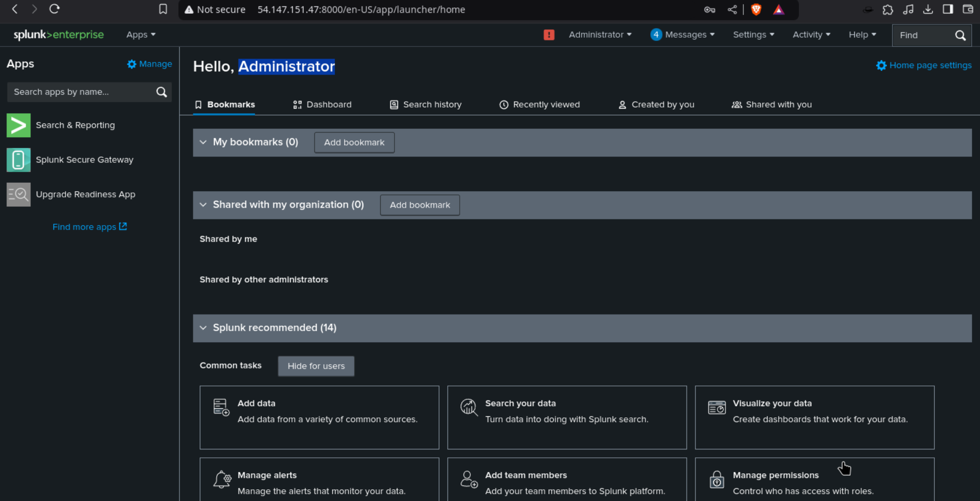Open the Administrator dropdown menu
Screen dimensions: 980x501
[600, 35]
